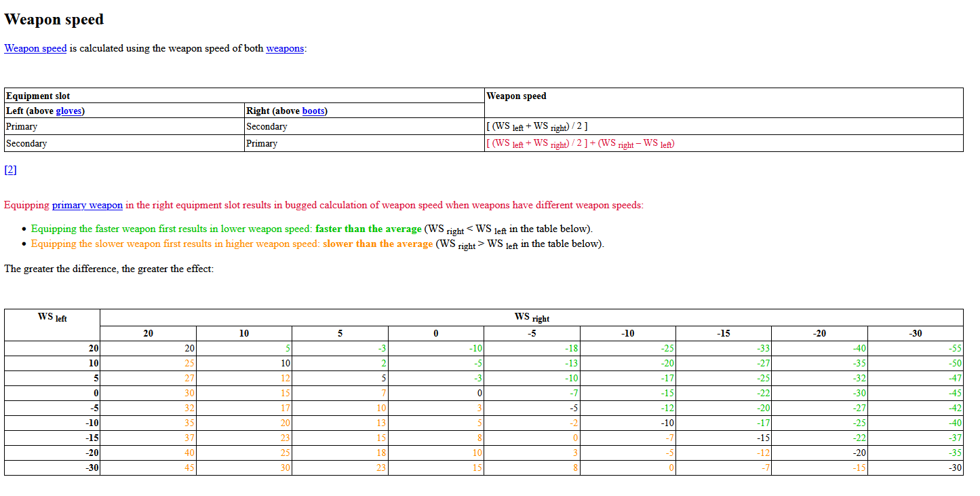
Task: Select the green -50 cell in row 10
Action: click(x=916, y=363)
